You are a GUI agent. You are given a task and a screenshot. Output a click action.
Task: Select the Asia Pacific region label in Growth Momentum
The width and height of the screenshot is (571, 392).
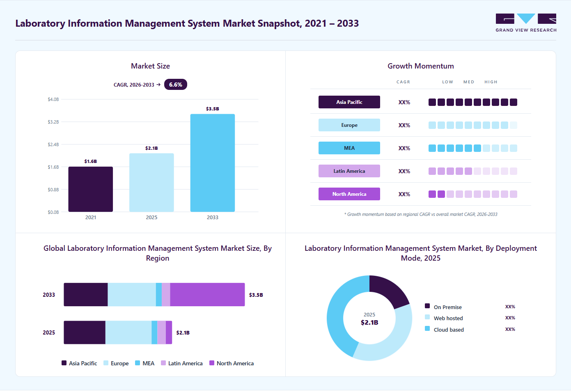click(349, 102)
